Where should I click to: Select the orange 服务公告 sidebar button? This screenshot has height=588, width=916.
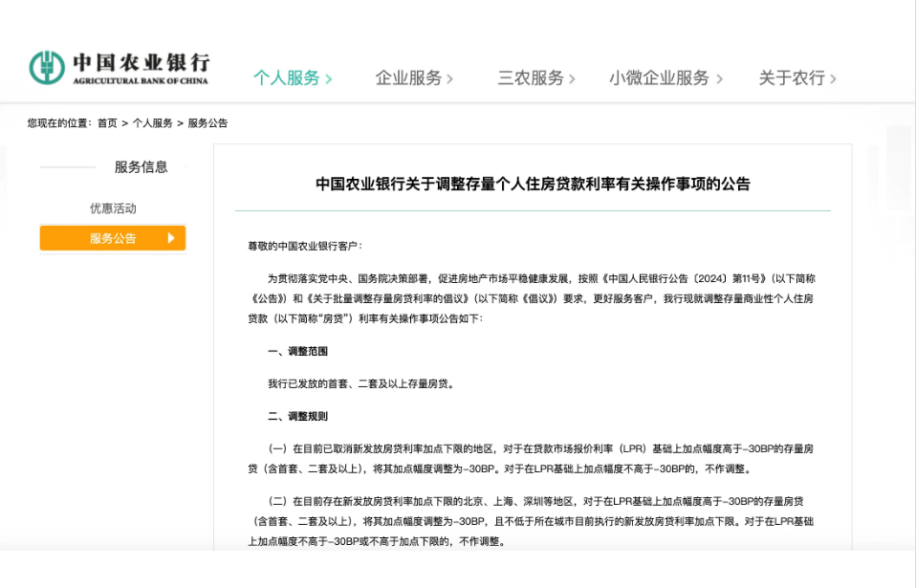[x=113, y=238]
